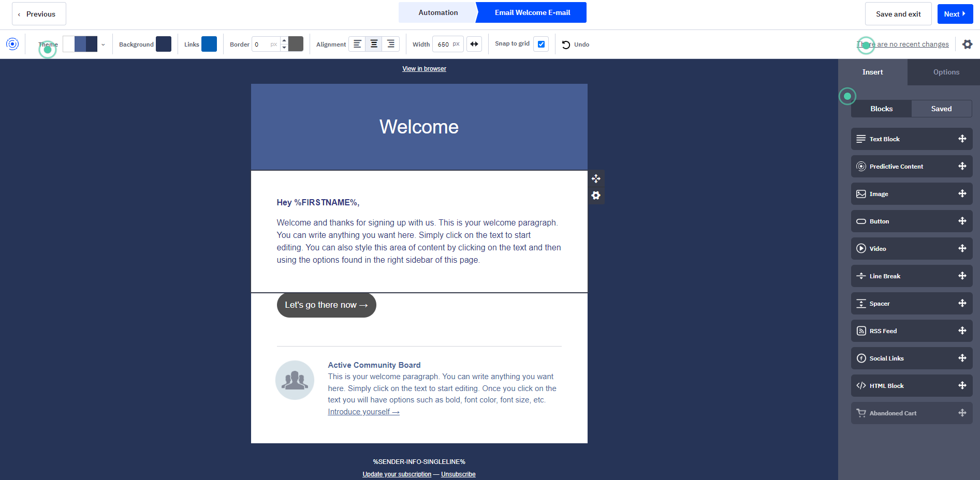Decrease border width with down stepper
Viewport: 980px width, 480px height.
point(284,48)
